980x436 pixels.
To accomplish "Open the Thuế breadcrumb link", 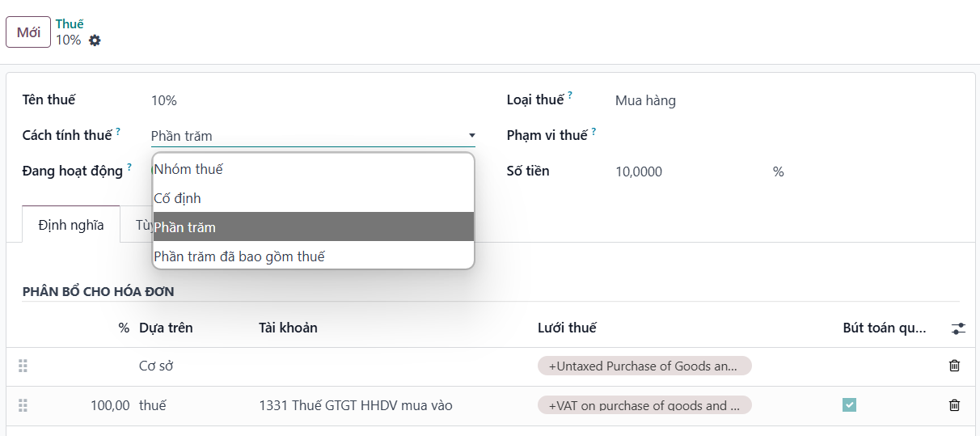I will pyautogui.click(x=70, y=24).
